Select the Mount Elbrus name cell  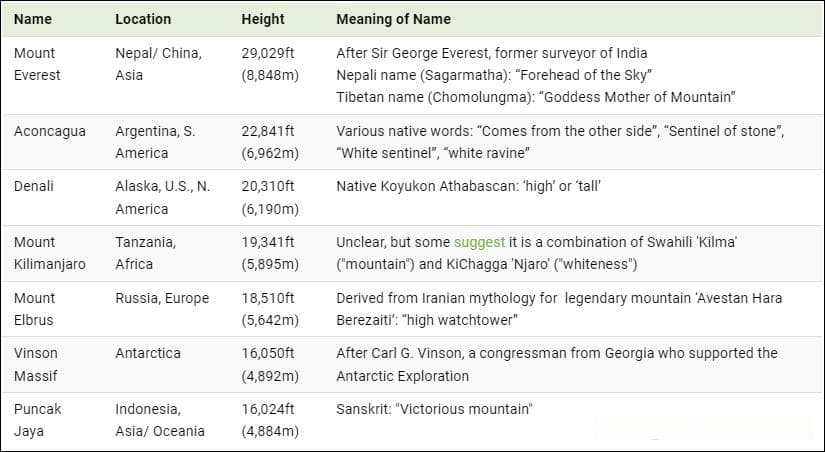(34, 309)
